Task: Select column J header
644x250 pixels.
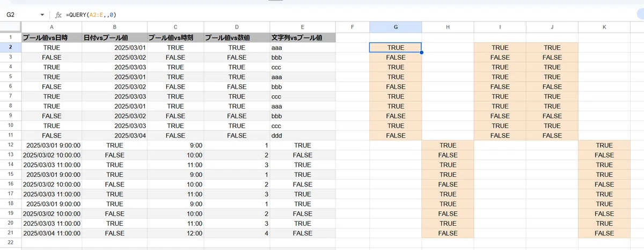Action: click(x=552, y=27)
